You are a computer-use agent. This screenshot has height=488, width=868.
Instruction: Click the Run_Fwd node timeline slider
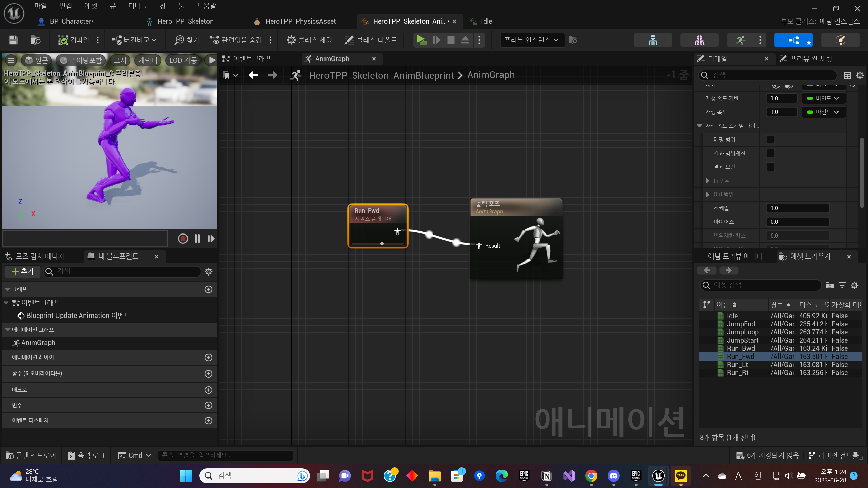click(382, 244)
